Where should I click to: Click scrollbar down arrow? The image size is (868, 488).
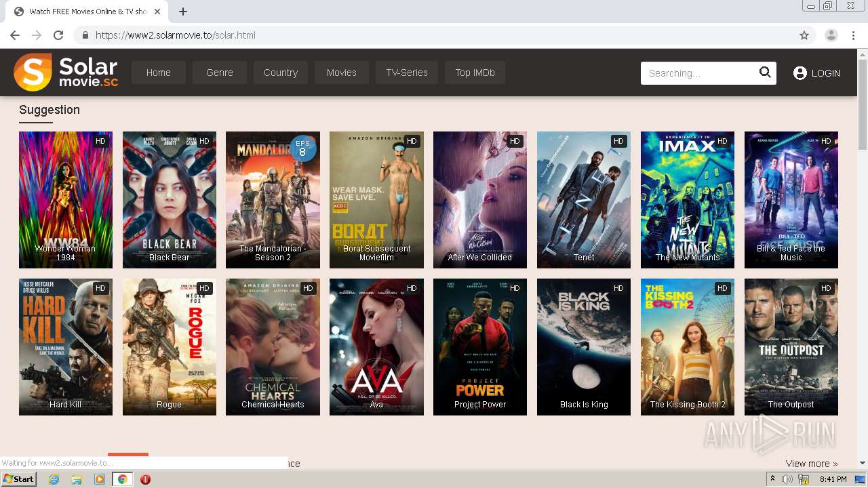pyautogui.click(x=863, y=464)
